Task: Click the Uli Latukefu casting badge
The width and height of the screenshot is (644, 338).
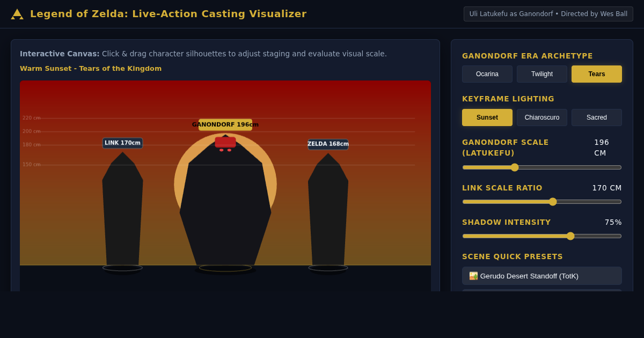Action: pos(548,14)
